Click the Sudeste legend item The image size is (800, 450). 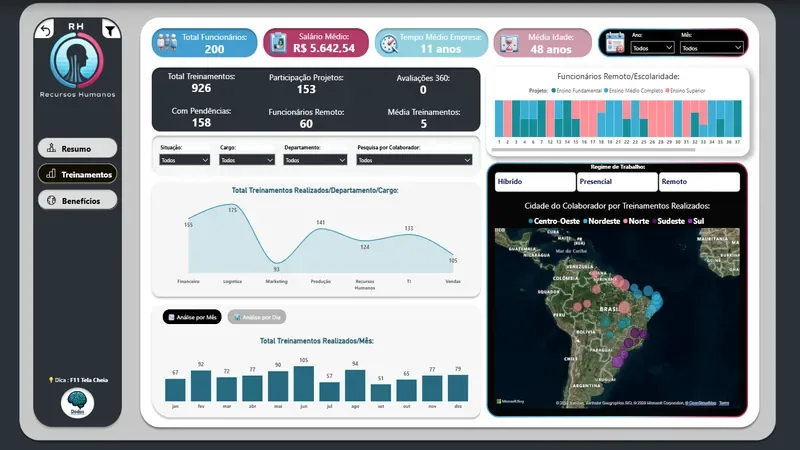click(x=668, y=221)
